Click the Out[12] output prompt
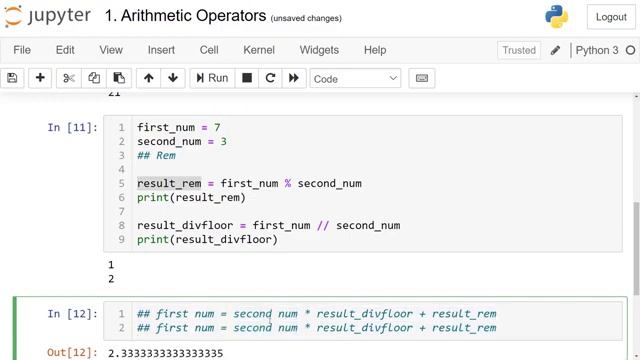This screenshot has height=360, width=640. click(x=72, y=352)
